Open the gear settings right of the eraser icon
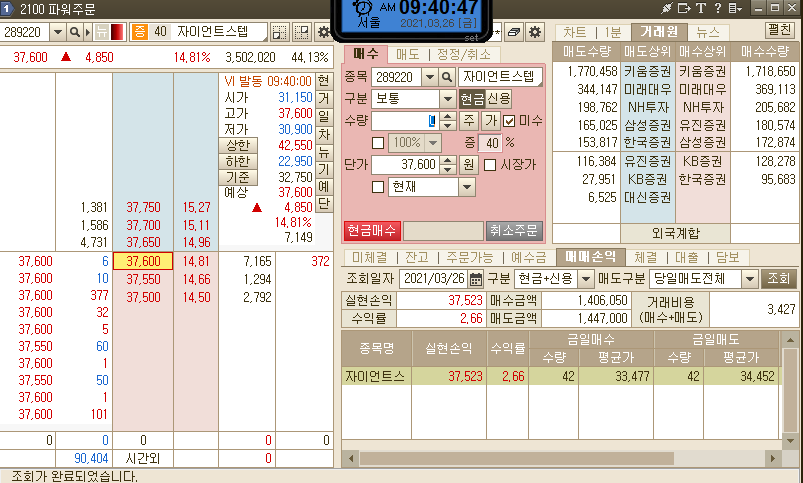 pos(535,32)
